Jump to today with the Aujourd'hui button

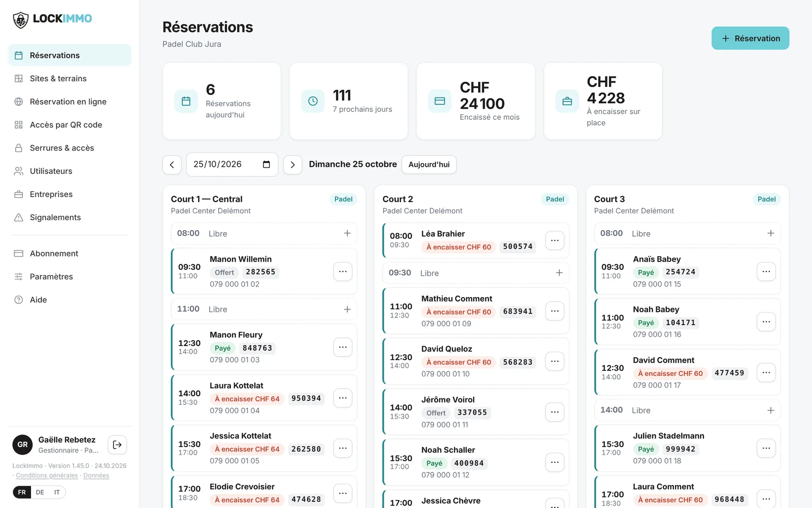tap(429, 165)
